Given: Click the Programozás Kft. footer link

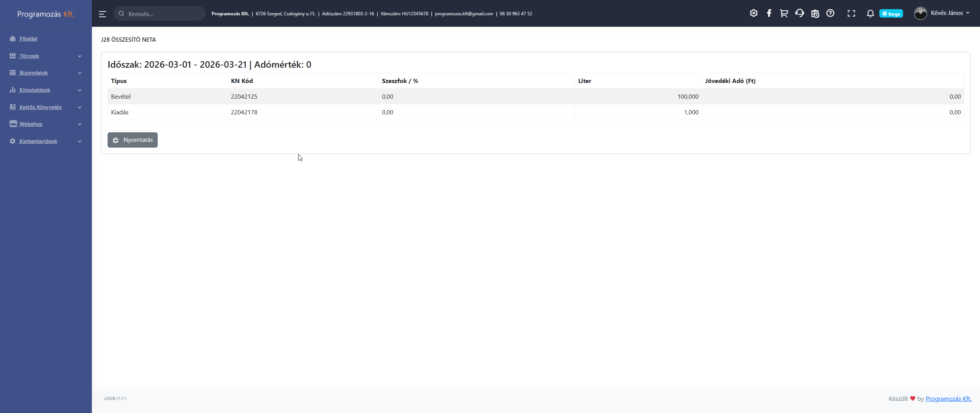Looking at the screenshot, I should click(948, 398).
